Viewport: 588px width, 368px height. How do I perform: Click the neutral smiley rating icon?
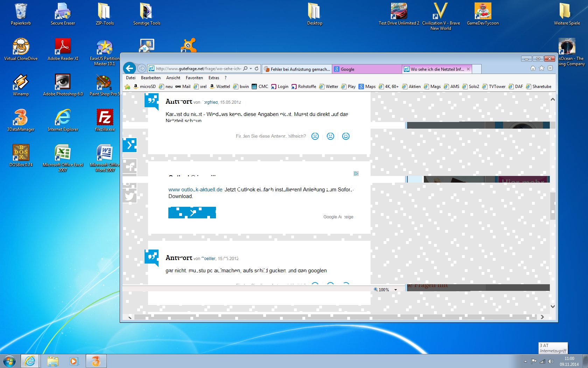pos(330,136)
